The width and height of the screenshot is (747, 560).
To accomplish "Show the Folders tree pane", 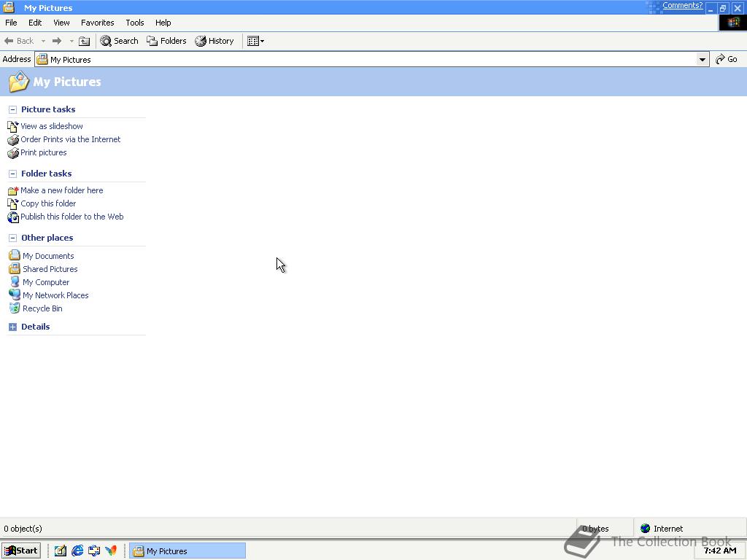I will [x=166, y=41].
